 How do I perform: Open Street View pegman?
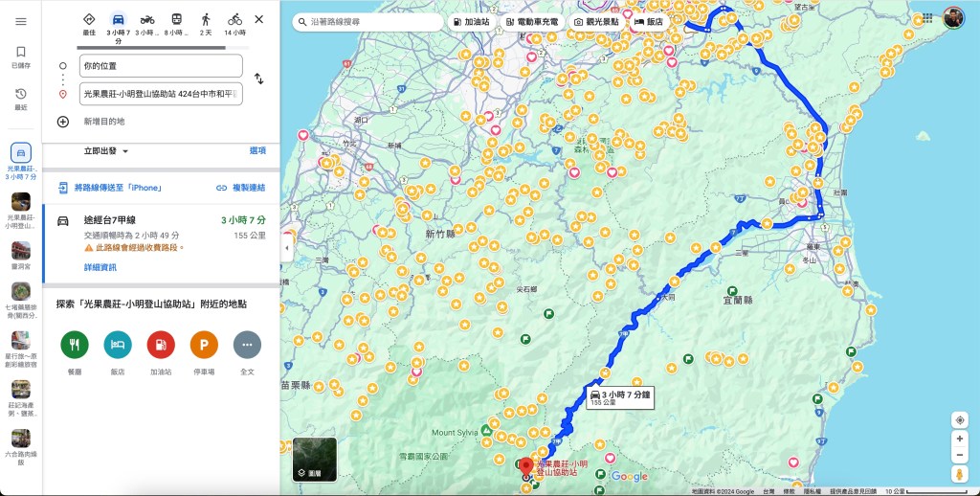click(x=959, y=474)
